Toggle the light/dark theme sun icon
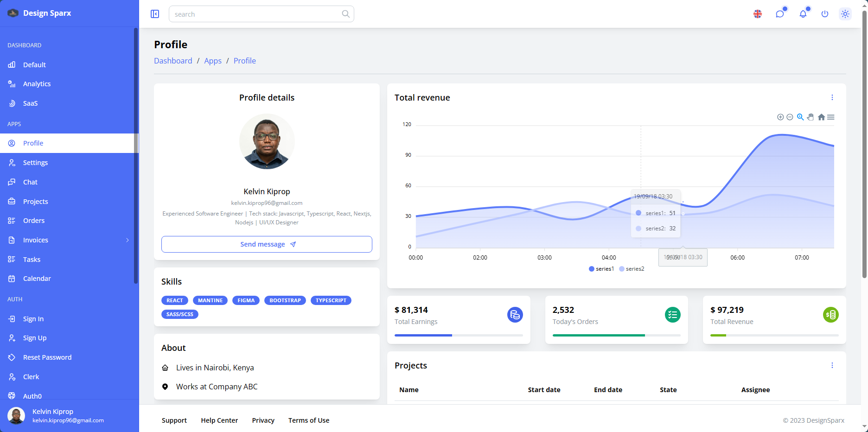 tap(845, 14)
